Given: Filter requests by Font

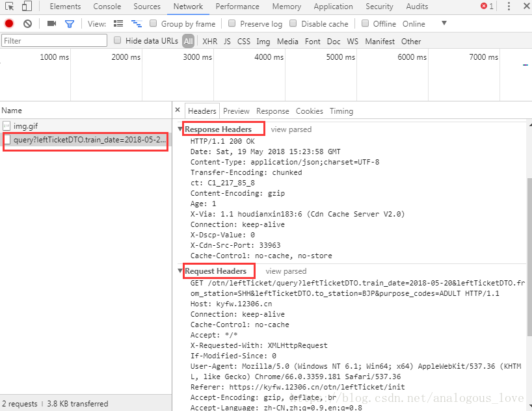Looking at the screenshot, I should (312, 42).
